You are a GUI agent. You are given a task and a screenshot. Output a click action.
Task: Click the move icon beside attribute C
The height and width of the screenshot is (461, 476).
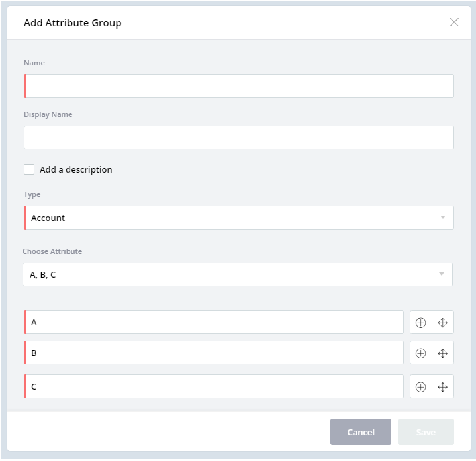pos(443,387)
